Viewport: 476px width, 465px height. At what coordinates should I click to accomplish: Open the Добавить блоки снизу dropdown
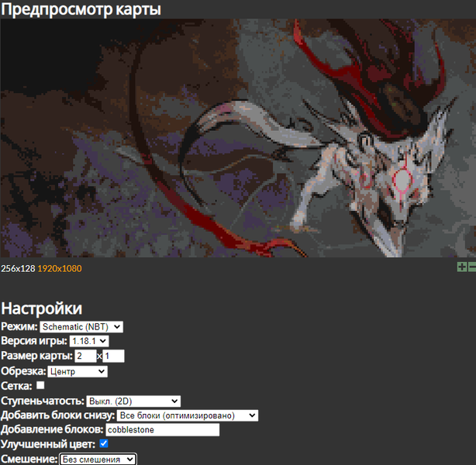pos(188,415)
